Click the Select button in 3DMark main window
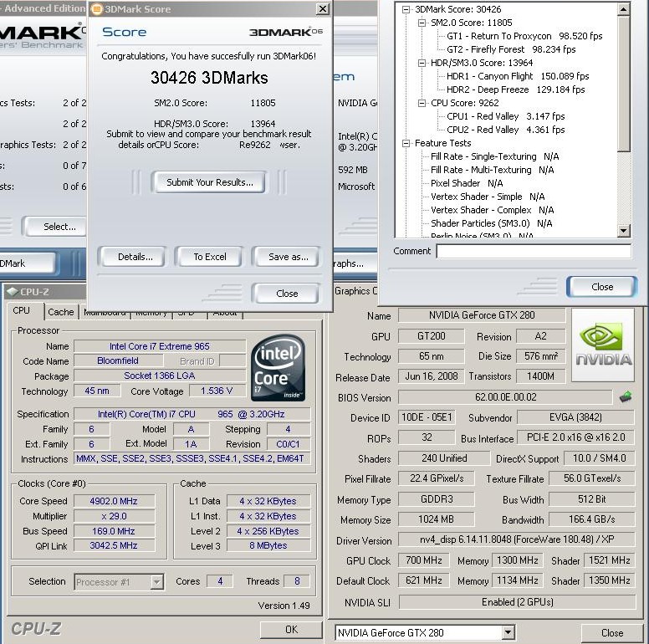 (55, 227)
